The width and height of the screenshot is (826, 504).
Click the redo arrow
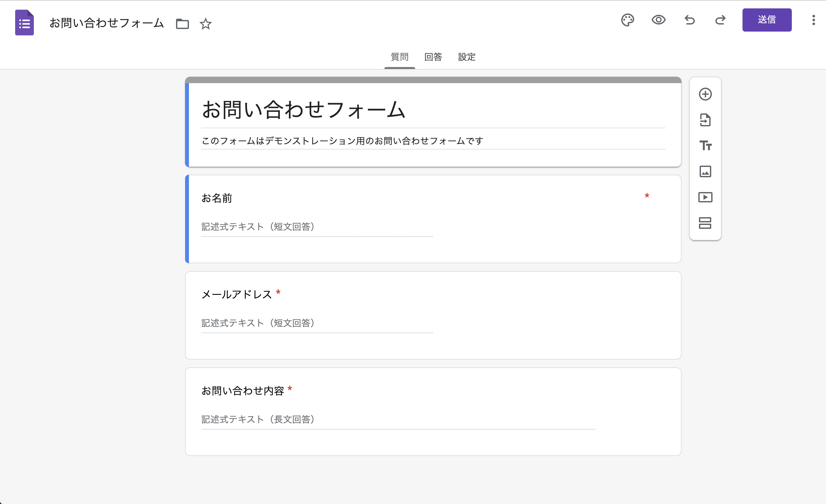720,20
